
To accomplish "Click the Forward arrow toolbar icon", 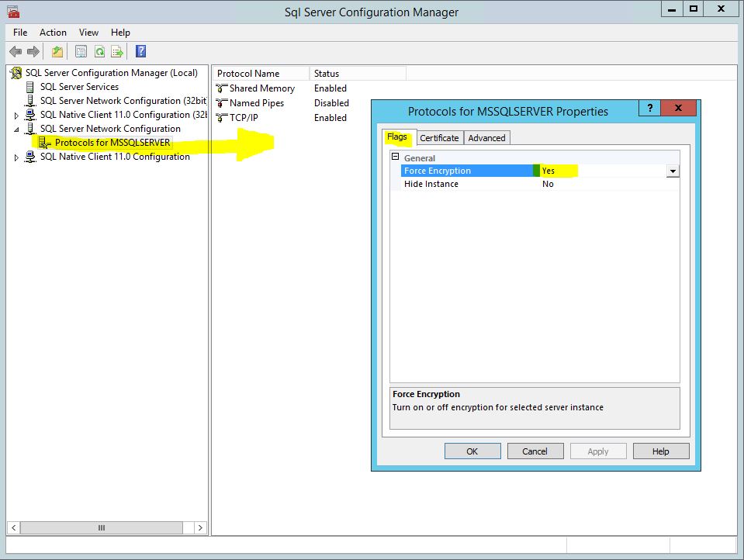I will pos(33,51).
